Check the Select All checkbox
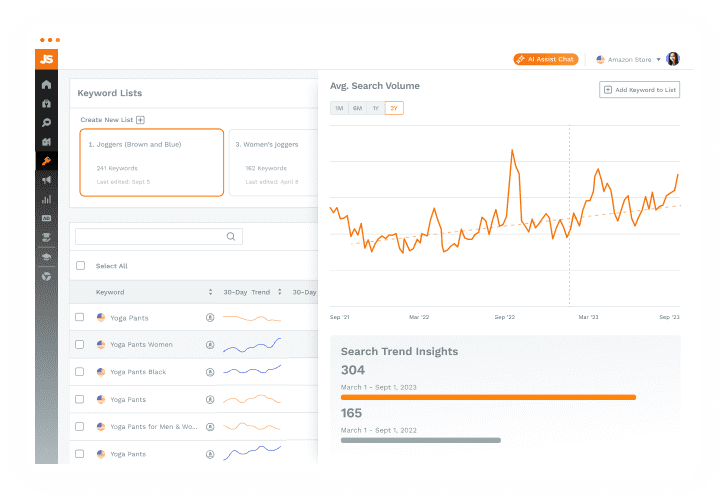The height and width of the screenshot is (504, 728). point(80,266)
